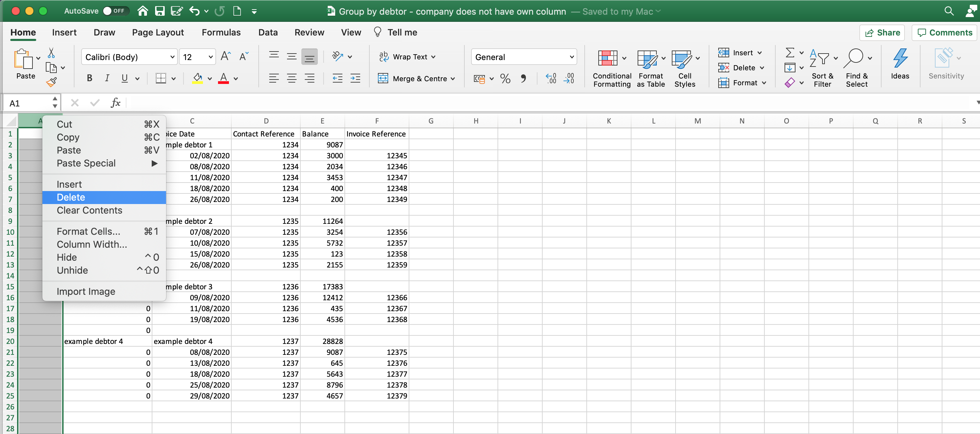980x434 pixels.
Task: Click the Percent Style icon
Action: 505,79
